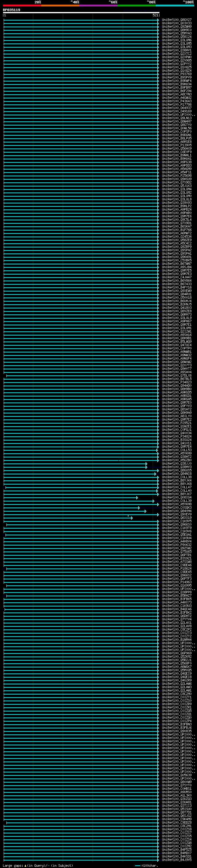Select the UniRef100_C0LL39 entry
The width and height of the screenshot is (197, 868).
[176, 501]
